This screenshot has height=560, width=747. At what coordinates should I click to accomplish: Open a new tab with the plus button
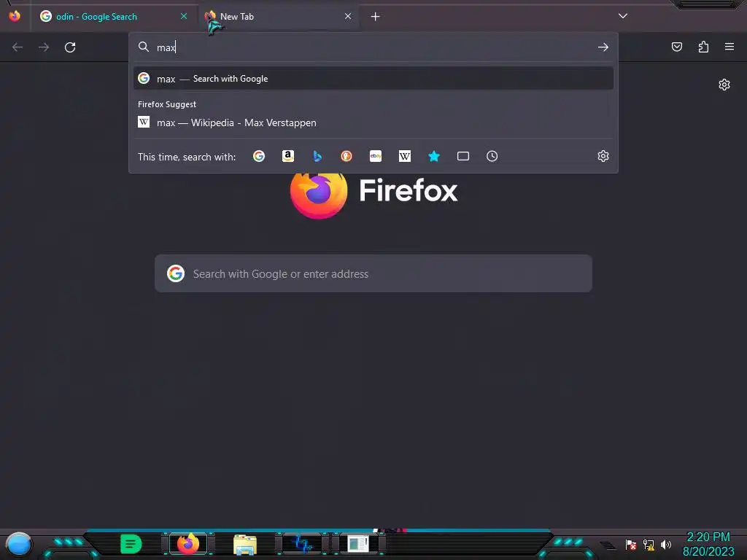coord(376,17)
